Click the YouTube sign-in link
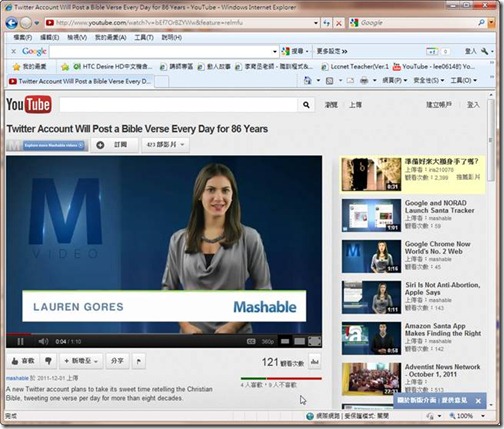This screenshot has height=429, width=504. (473, 105)
